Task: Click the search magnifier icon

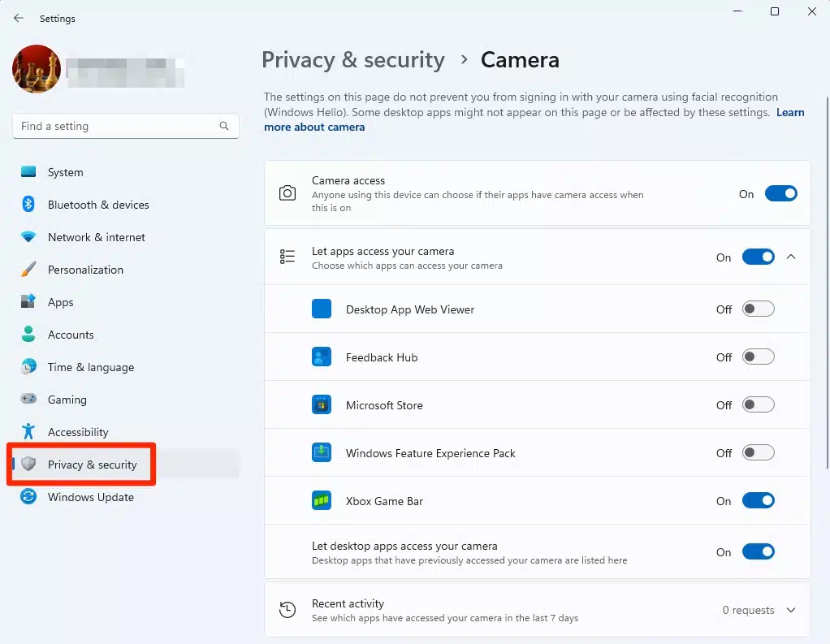Action: coord(224,127)
